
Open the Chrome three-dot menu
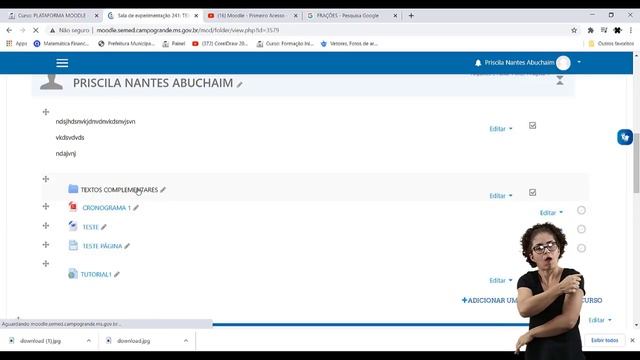coord(631,30)
